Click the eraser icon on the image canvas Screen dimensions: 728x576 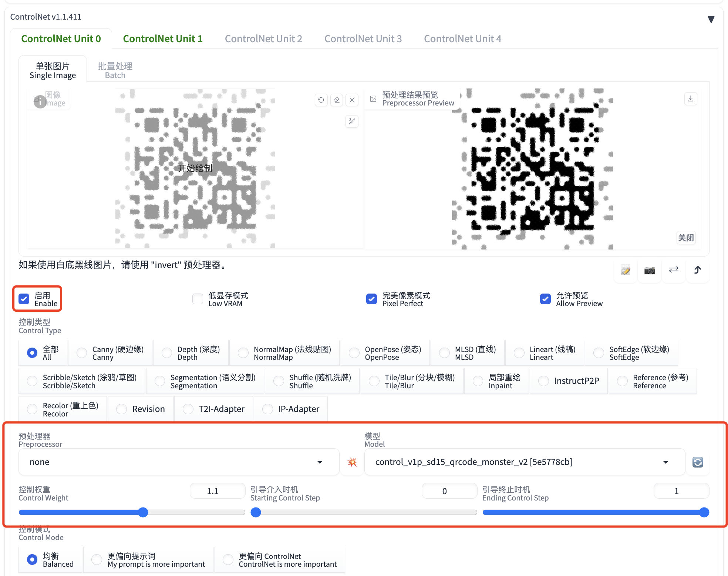(336, 100)
